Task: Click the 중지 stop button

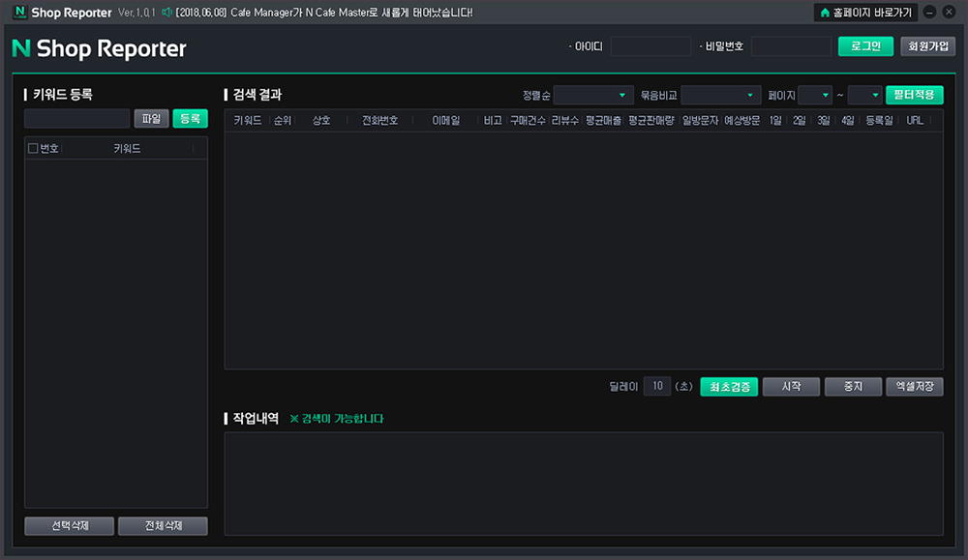Action: tap(853, 387)
